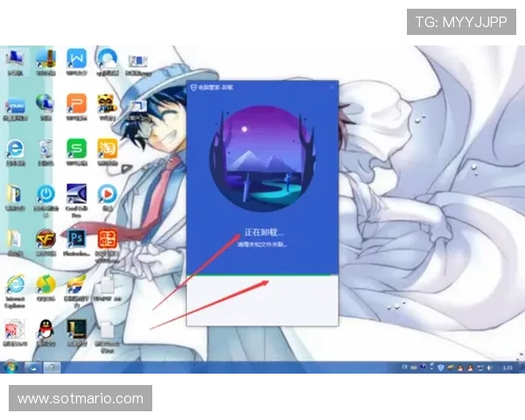This screenshot has height=420, width=525.
Task: Click the PC Manager shield logo in title bar
Action: click(193, 87)
